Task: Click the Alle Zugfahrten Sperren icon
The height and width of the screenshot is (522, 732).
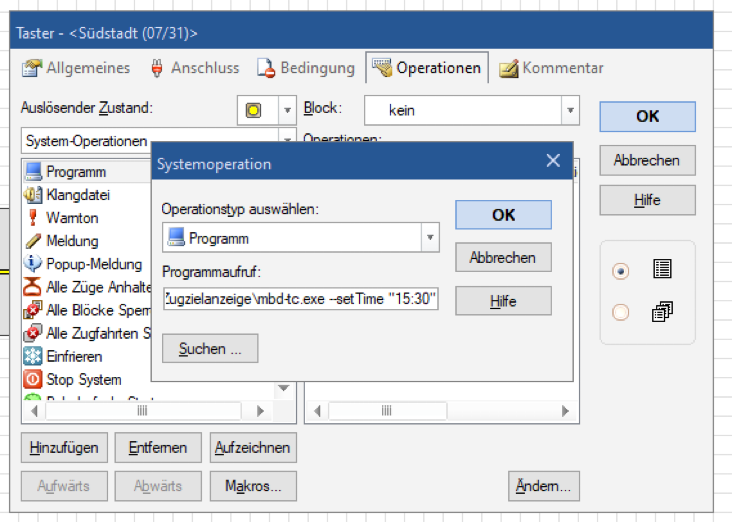Action: [x=33, y=333]
